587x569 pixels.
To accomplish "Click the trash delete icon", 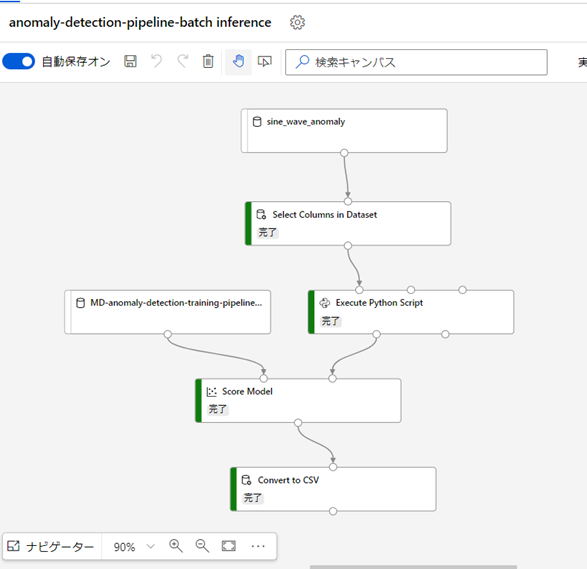I will [208, 61].
